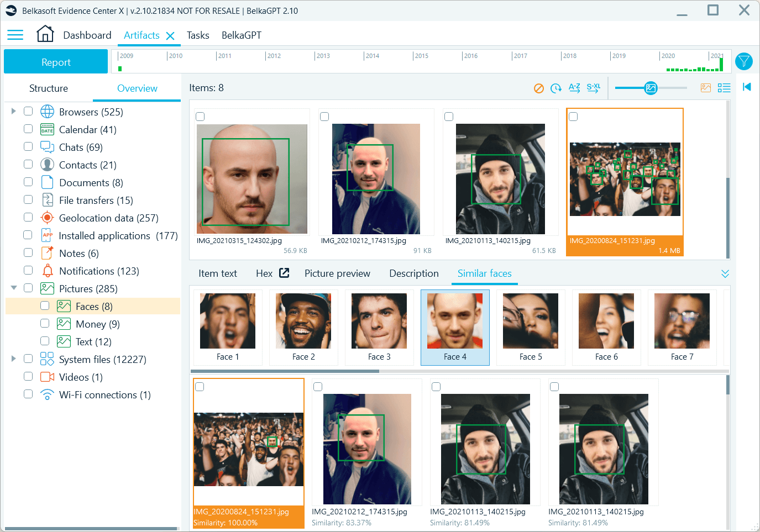Image resolution: width=760 pixels, height=532 pixels.
Task: Collapse the details pane with double chevron
Action: click(725, 274)
